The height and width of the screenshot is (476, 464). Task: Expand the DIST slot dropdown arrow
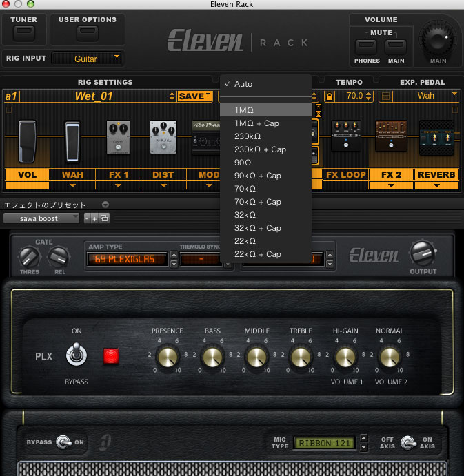coord(163,185)
